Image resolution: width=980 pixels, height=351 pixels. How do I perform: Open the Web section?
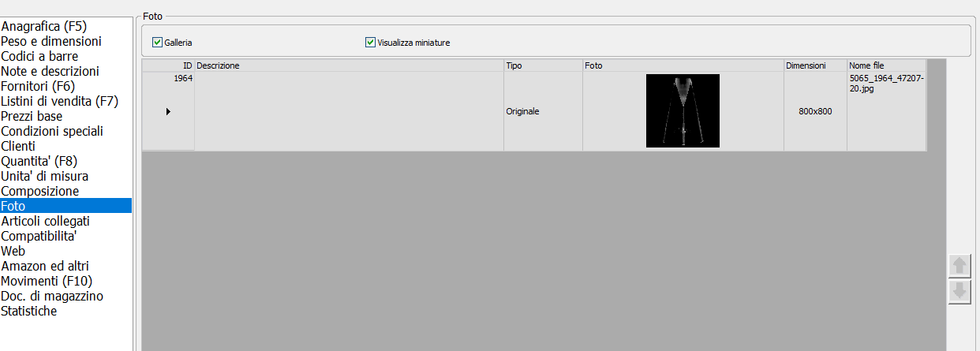13,251
